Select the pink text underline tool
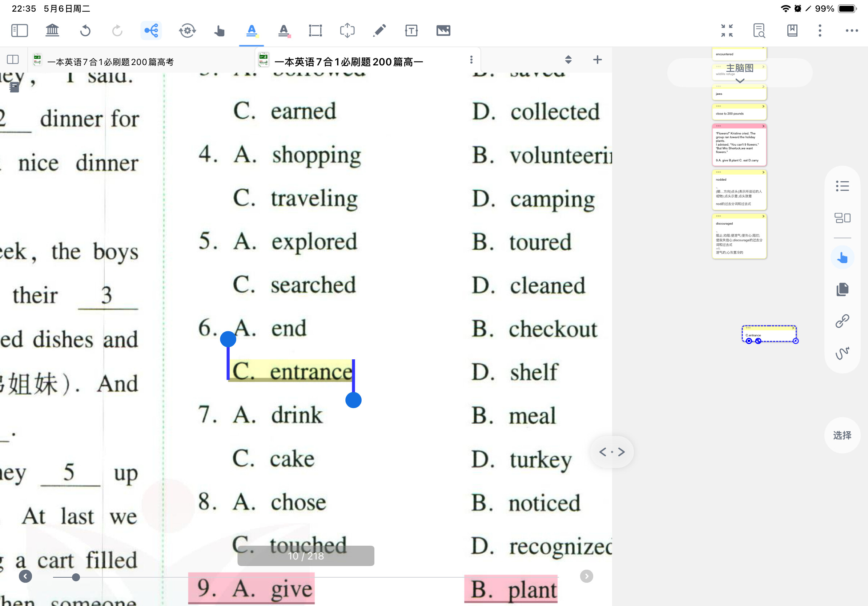 [284, 30]
